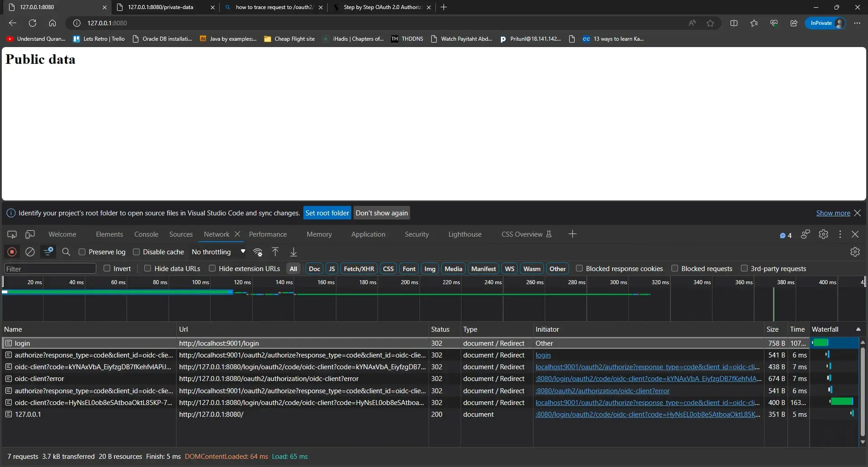Click the share page icon
868x467 pixels.
(x=794, y=23)
